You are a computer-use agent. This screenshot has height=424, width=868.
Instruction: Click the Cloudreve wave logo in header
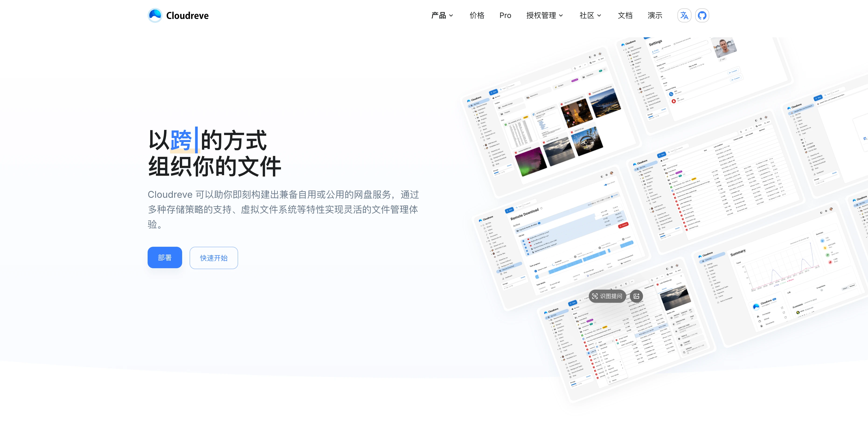(155, 15)
